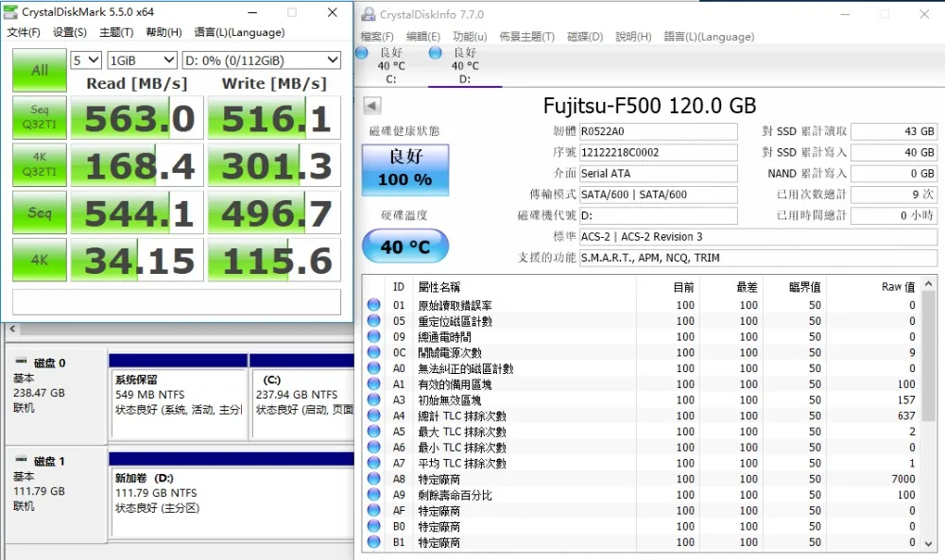Click status orb for attribute A3
The height and width of the screenshot is (560, 945).
click(x=373, y=399)
